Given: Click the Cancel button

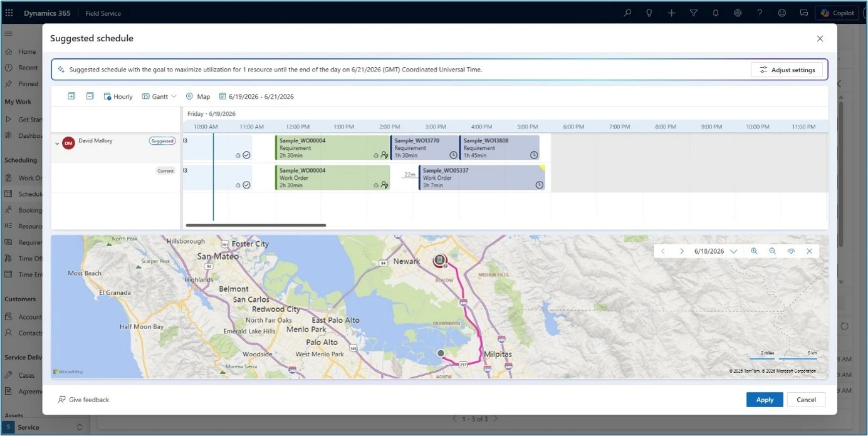Looking at the screenshot, I should (806, 400).
